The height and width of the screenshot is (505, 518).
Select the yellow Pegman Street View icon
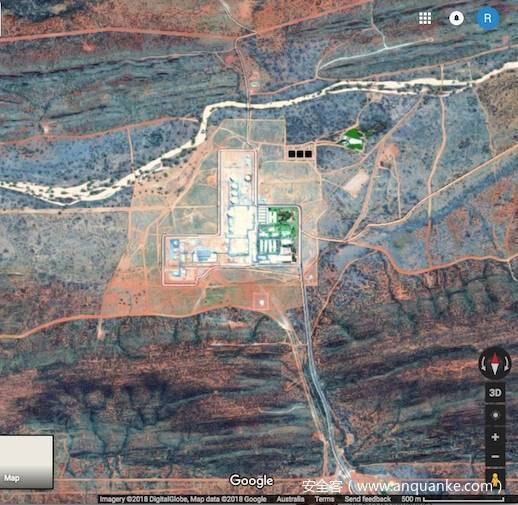coord(495,479)
